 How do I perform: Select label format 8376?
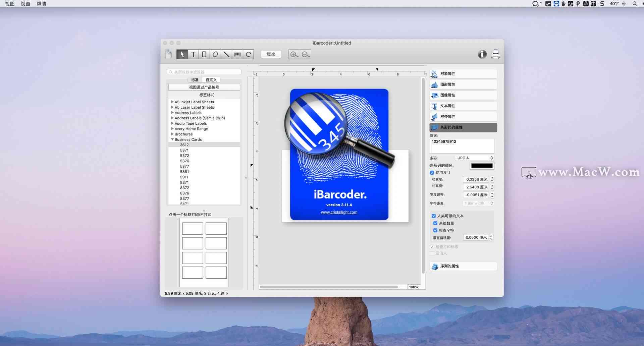[184, 193]
